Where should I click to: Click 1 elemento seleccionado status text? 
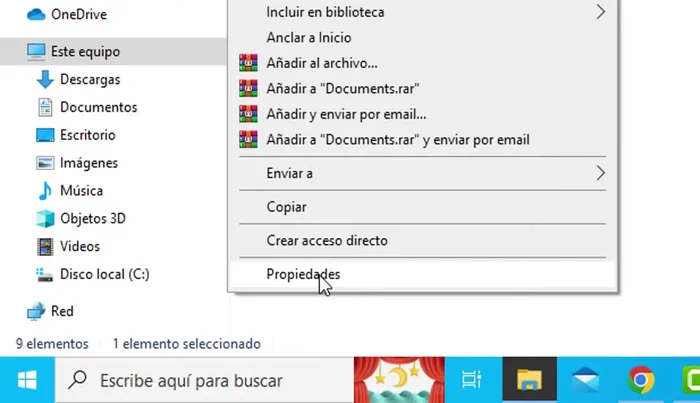tap(187, 344)
